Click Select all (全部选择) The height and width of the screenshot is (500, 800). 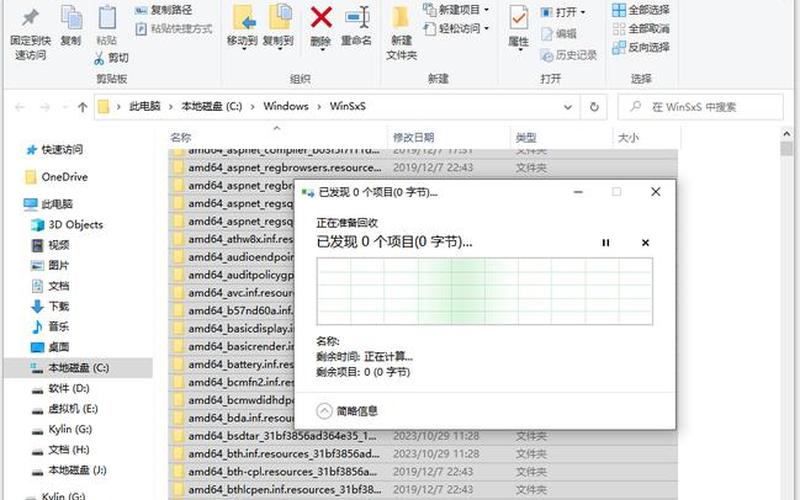coord(641,10)
